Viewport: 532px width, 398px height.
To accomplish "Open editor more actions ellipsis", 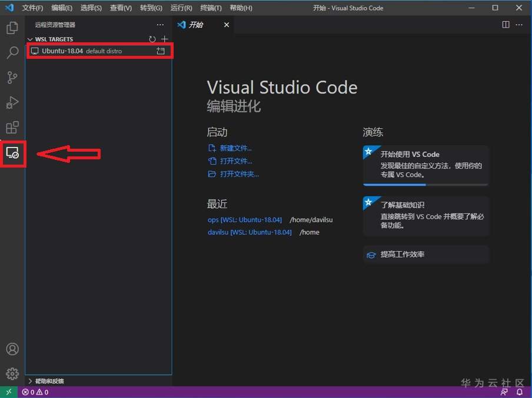I will 519,25.
